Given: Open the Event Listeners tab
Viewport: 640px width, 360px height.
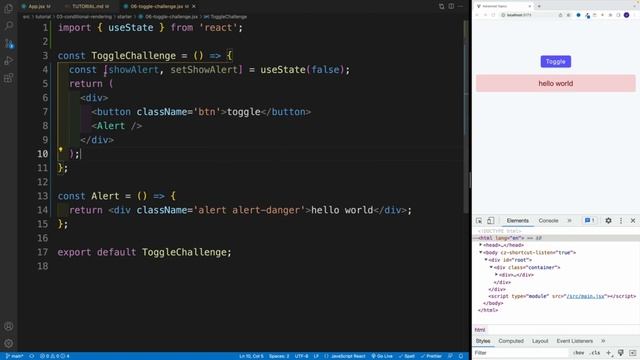Looking at the screenshot, I should (574, 341).
